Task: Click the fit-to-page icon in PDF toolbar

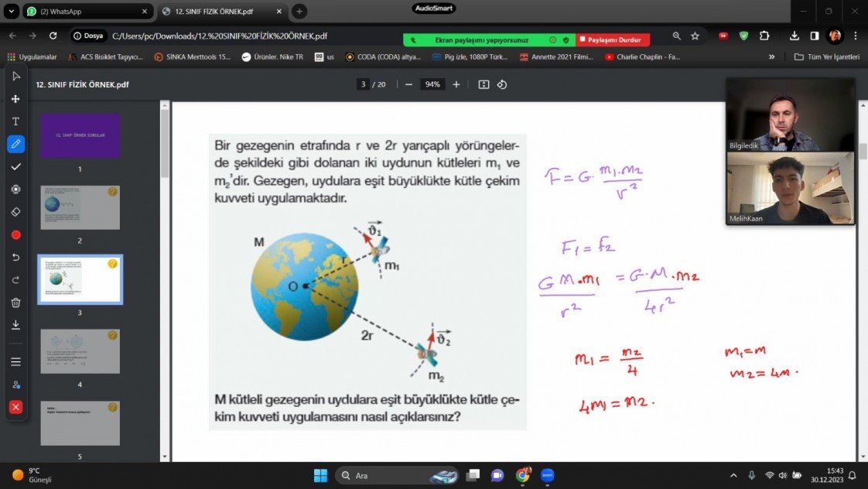Action: click(483, 84)
